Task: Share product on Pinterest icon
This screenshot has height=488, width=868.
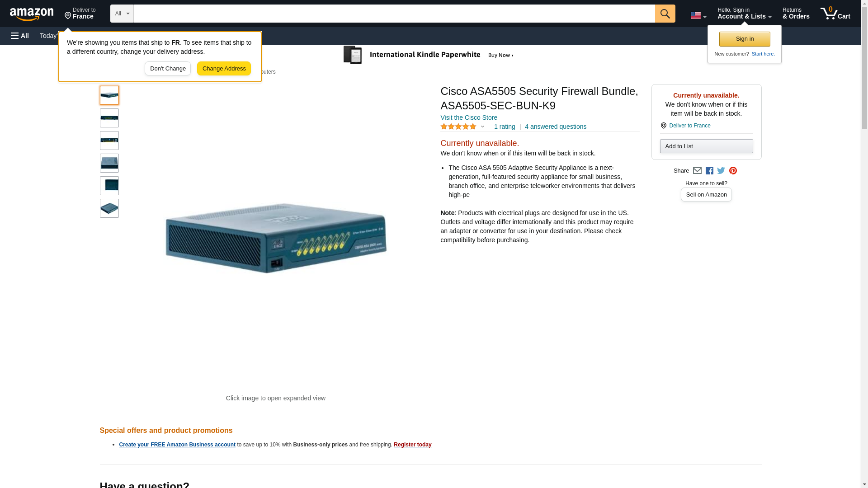Action: pyautogui.click(x=733, y=171)
